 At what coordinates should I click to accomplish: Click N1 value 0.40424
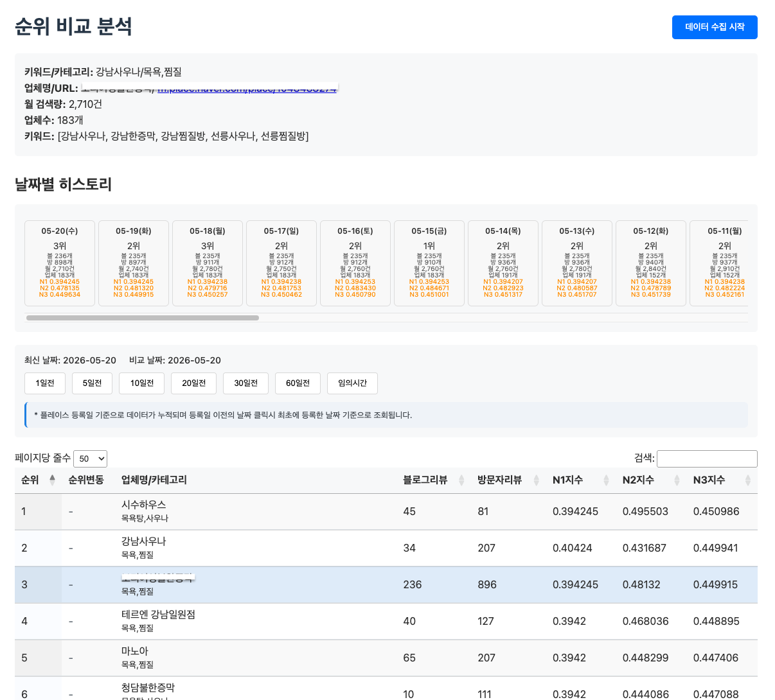[573, 548]
